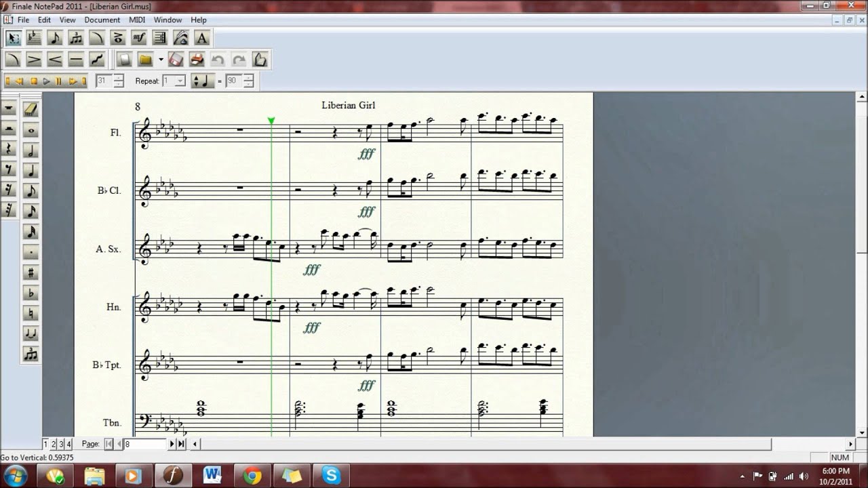868x488 pixels.
Task: Jump playback to the end
Action: tap(83, 81)
